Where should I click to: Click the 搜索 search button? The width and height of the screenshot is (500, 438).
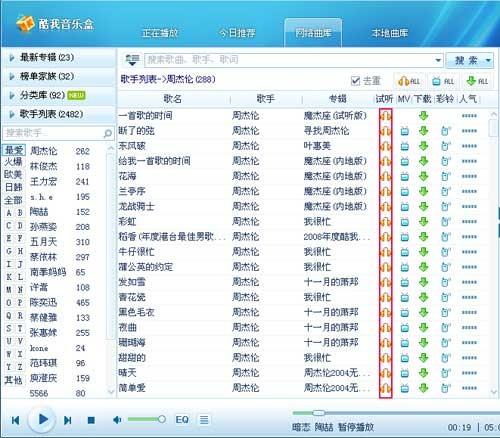465,60
